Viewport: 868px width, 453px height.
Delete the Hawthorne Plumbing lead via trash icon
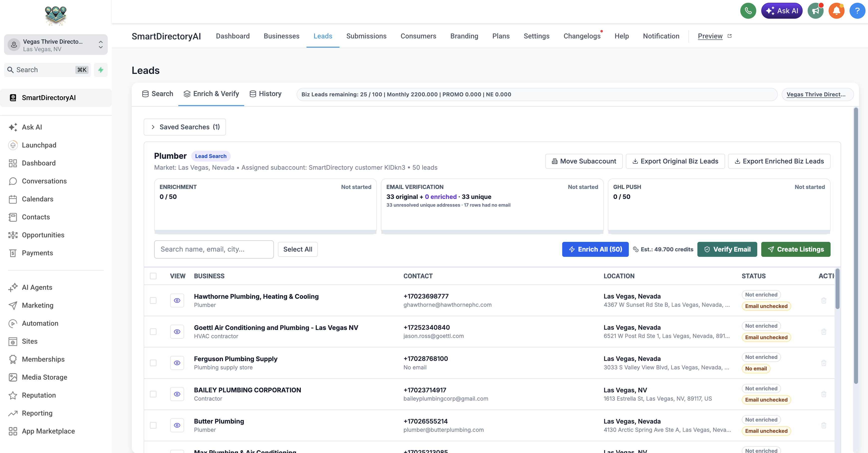click(824, 300)
